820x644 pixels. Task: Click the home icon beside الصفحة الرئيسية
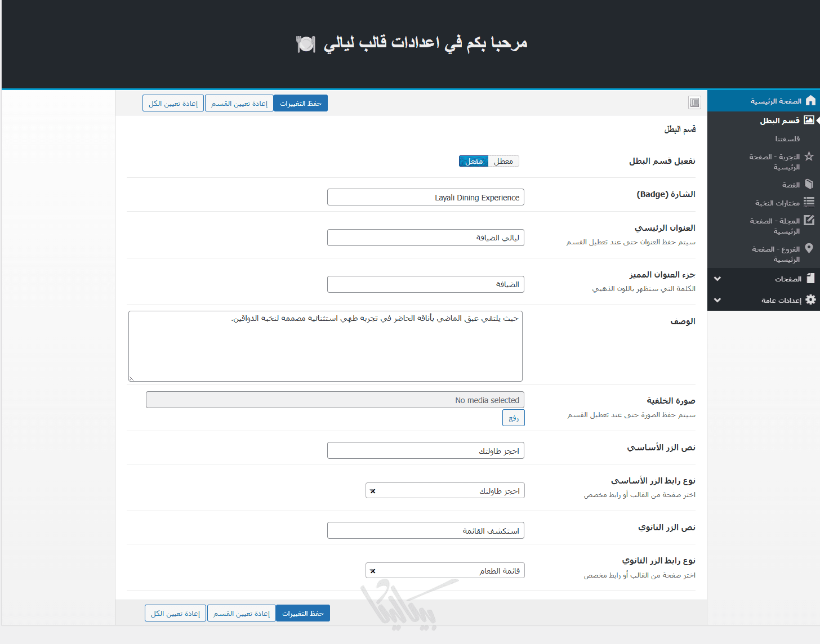[x=810, y=101]
